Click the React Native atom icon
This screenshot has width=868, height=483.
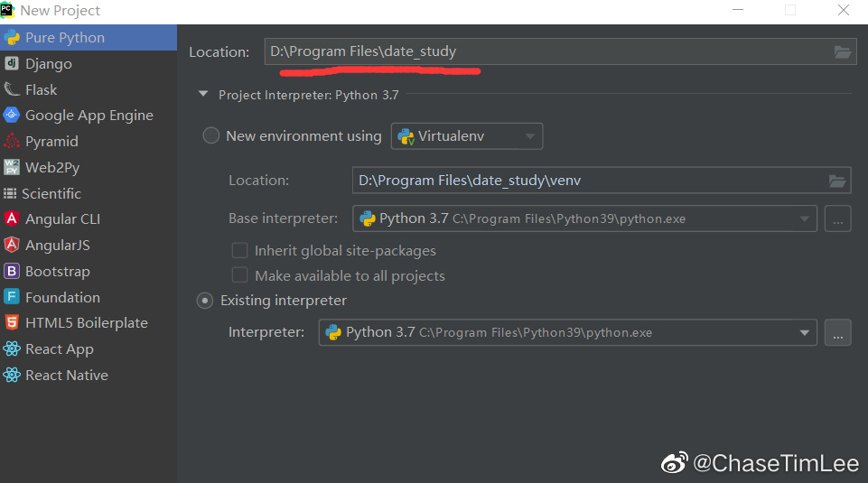12,375
